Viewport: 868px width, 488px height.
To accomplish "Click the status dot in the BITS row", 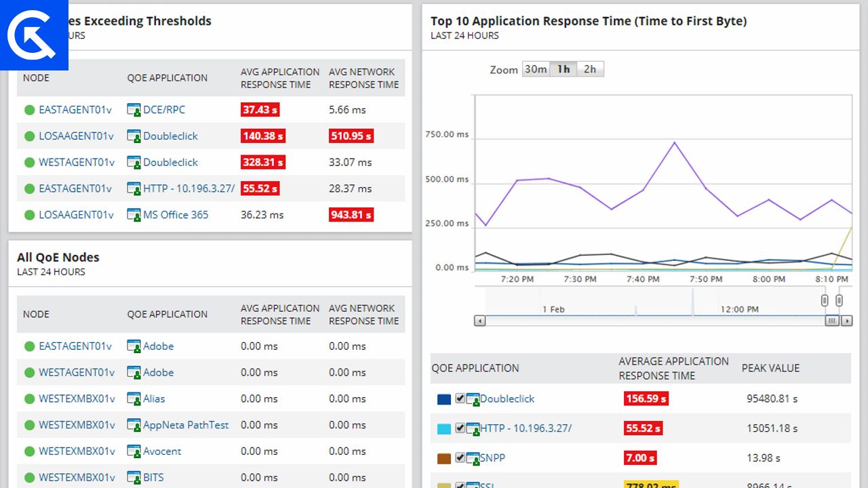I will (29, 478).
